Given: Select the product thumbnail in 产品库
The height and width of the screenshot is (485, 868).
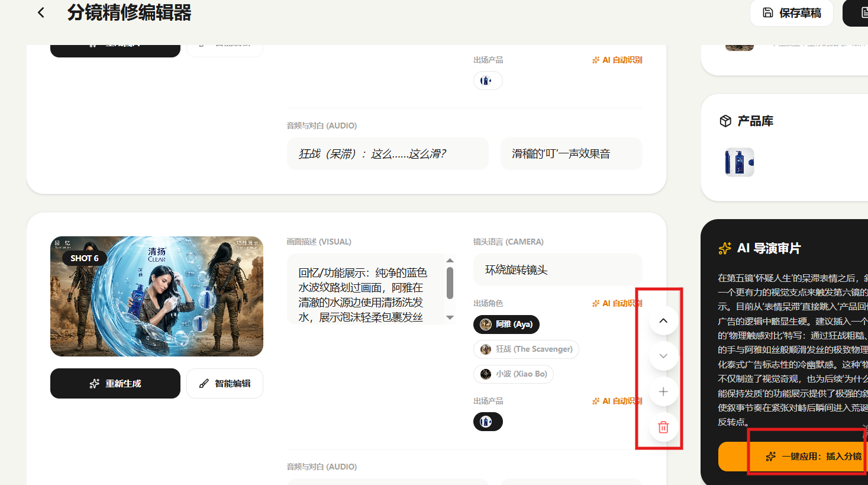Looking at the screenshot, I should pyautogui.click(x=739, y=162).
